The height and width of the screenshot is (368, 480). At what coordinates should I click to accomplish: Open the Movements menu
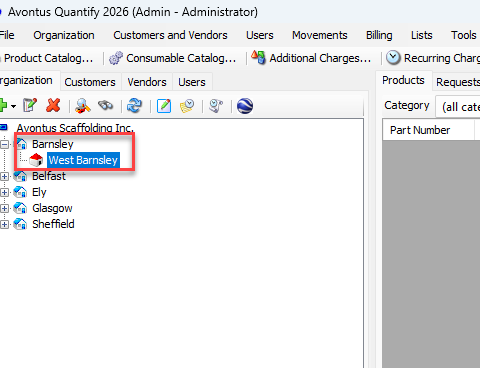(x=320, y=35)
